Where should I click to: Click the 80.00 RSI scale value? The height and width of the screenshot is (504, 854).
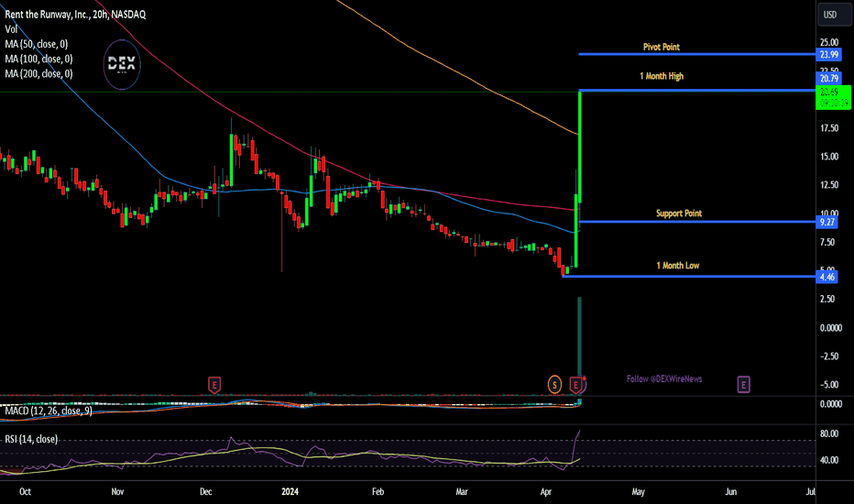(x=829, y=433)
